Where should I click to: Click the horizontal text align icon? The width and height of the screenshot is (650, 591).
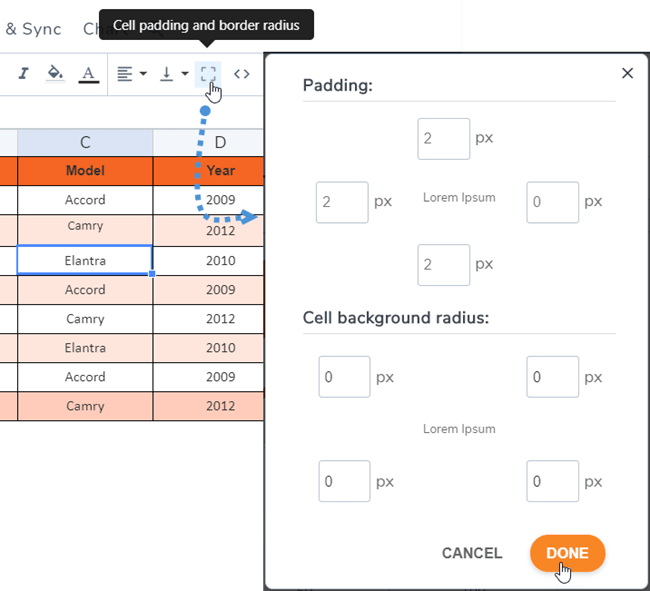[x=124, y=73]
